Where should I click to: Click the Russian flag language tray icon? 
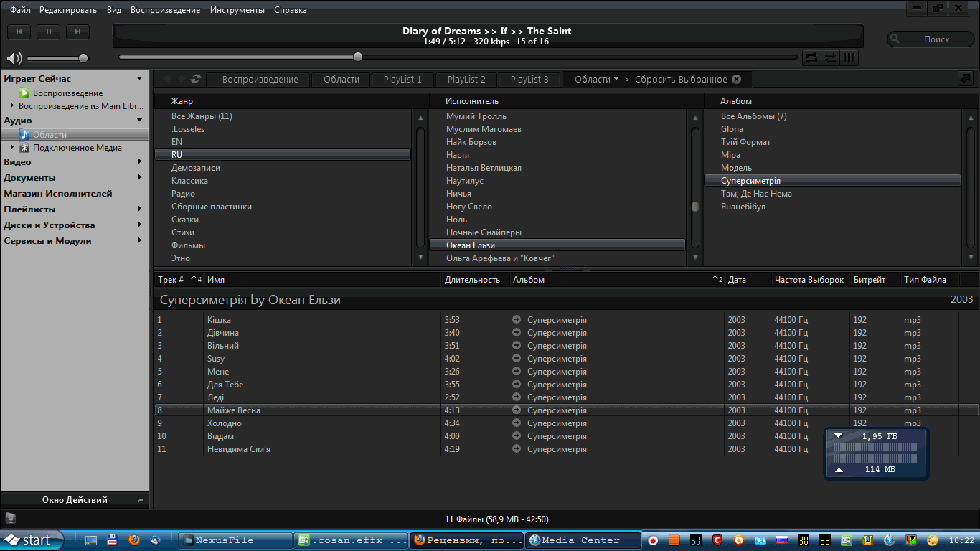coord(783,540)
